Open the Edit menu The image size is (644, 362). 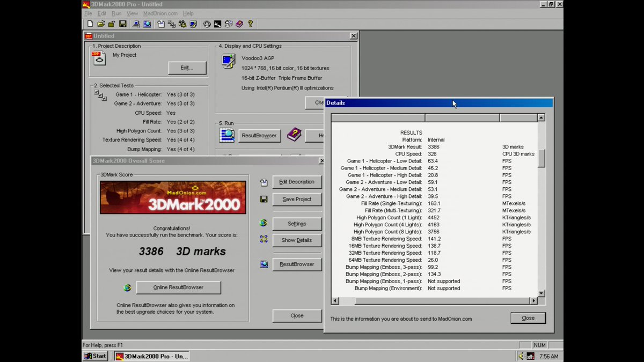(102, 13)
